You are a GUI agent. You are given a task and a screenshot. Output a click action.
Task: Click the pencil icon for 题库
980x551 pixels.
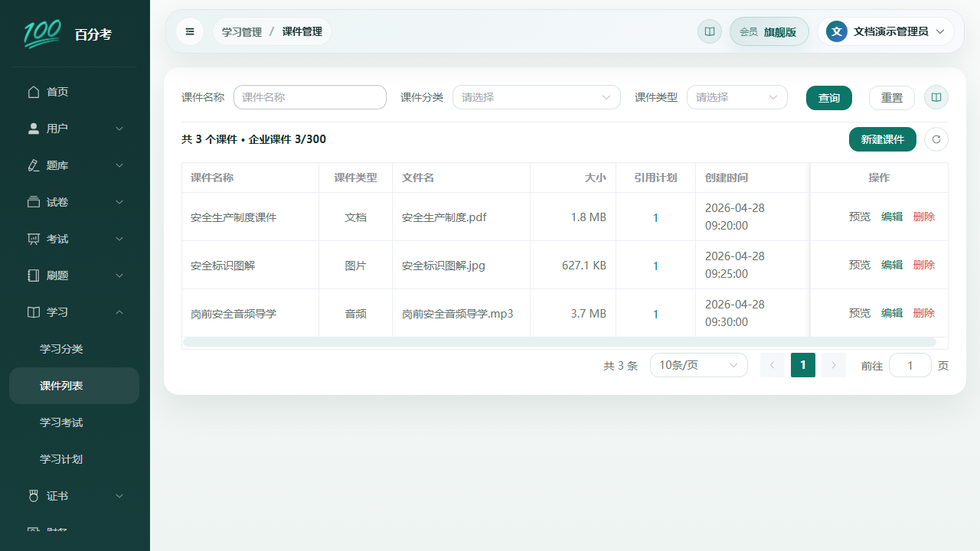tap(33, 165)
